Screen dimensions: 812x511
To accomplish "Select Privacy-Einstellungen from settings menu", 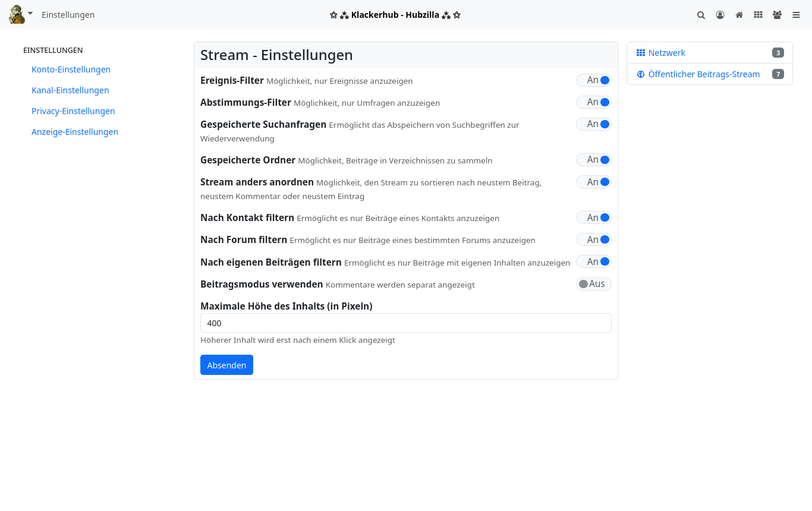I will (x=73, y=111).
